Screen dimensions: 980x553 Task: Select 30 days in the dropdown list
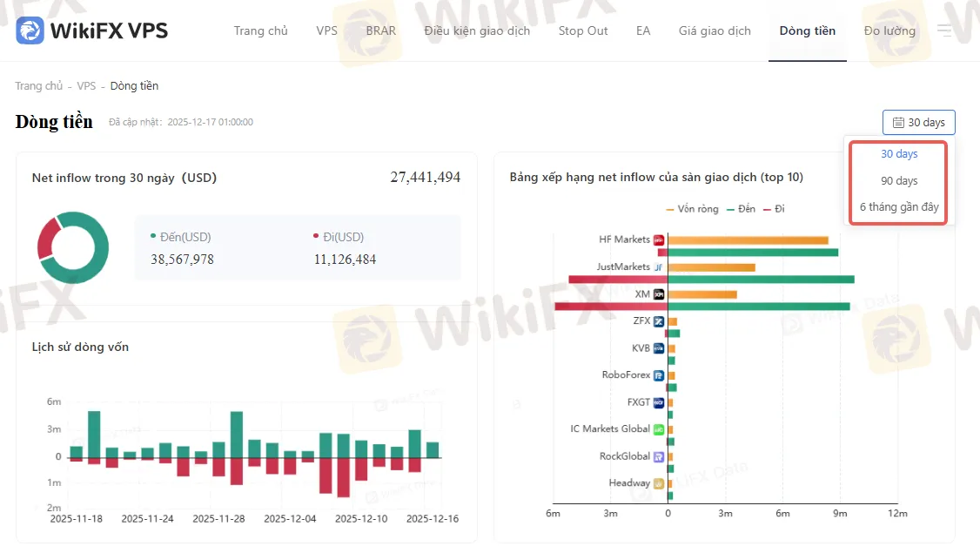(x=899, y=154)
